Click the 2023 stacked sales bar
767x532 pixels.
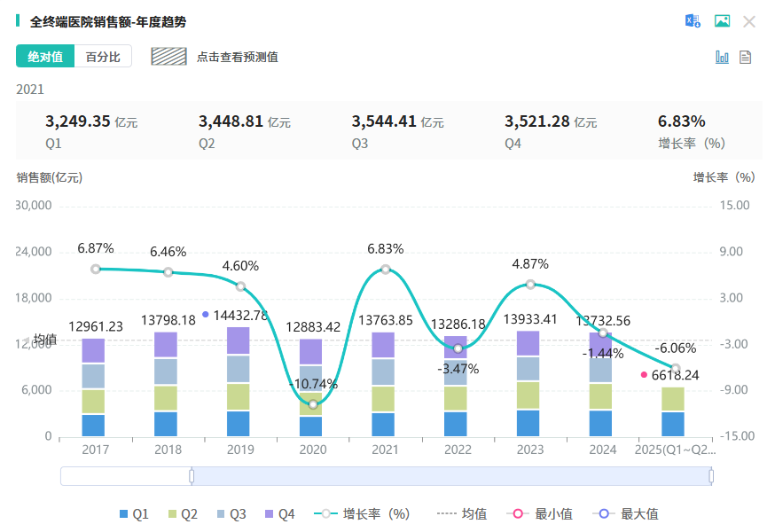click(530, 383)
